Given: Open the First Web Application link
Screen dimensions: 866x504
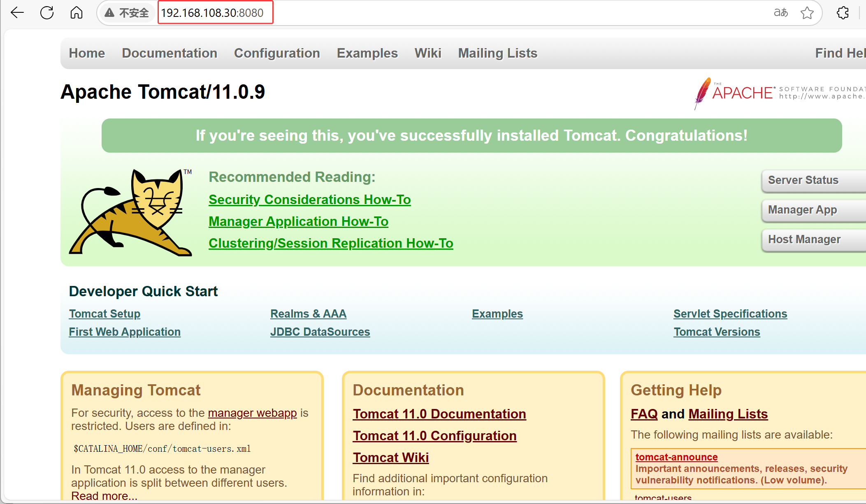Looking at the screenshot, I should click(125, 332).
